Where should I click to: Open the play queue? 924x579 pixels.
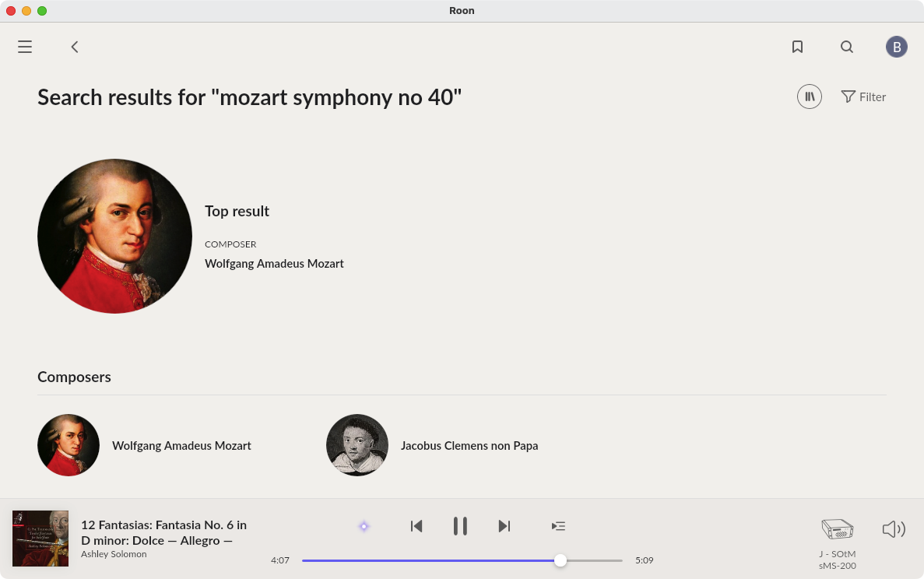558,526
